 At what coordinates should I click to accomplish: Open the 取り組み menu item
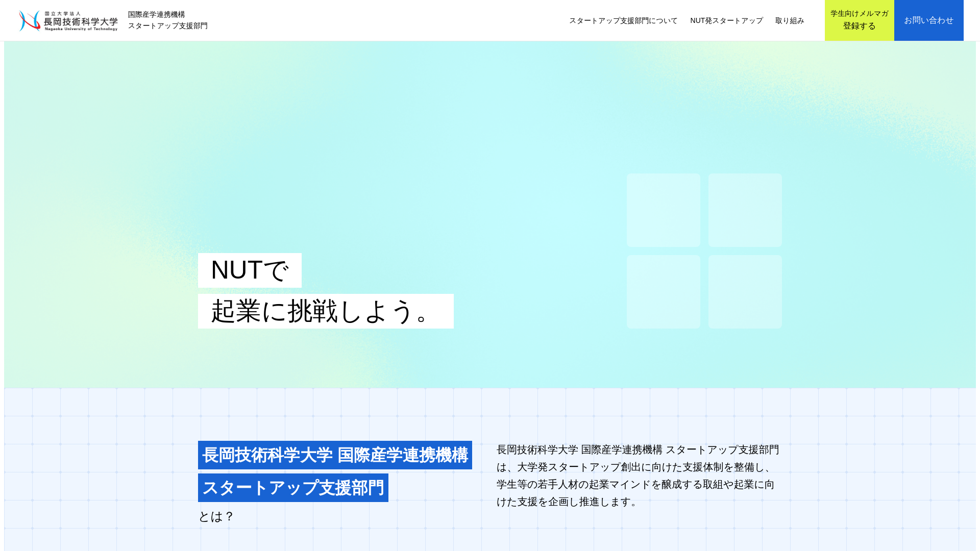[790, 20]
